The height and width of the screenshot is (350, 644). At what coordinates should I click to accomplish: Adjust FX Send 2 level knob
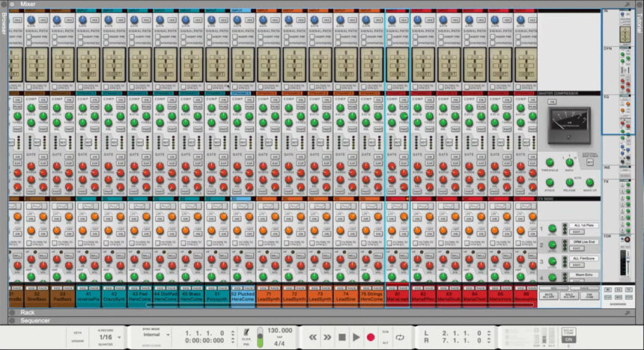553,245
